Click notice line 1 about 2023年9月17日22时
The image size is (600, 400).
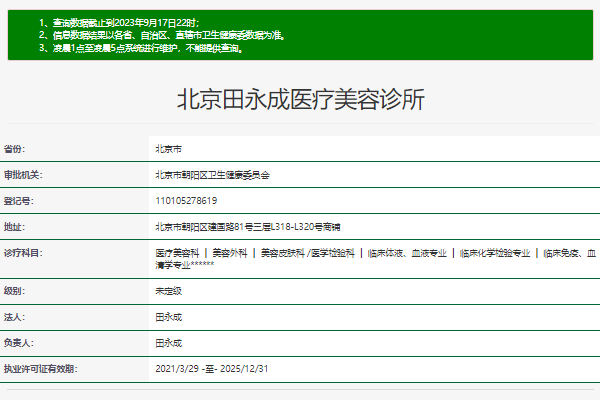(x=119, y=23)
